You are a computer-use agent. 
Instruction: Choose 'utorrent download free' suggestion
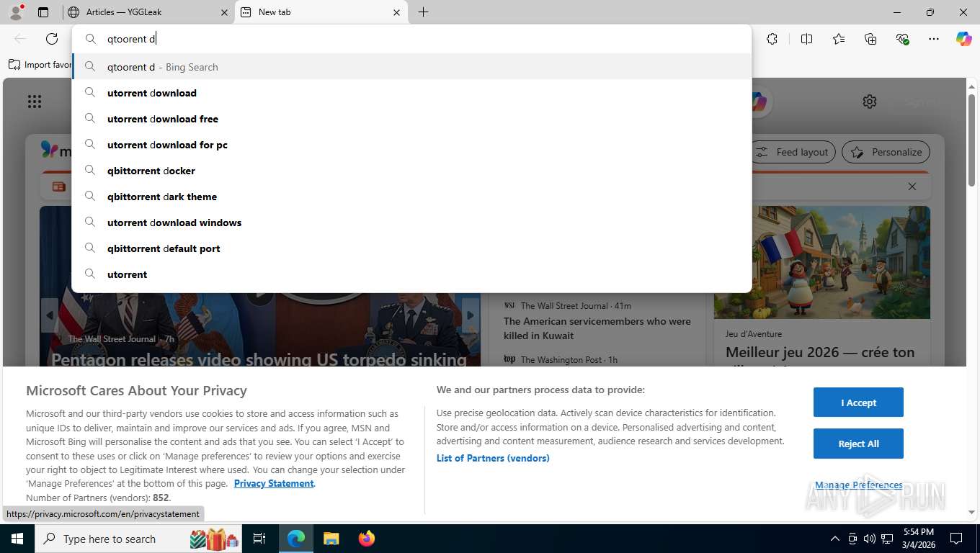[411, 119]
